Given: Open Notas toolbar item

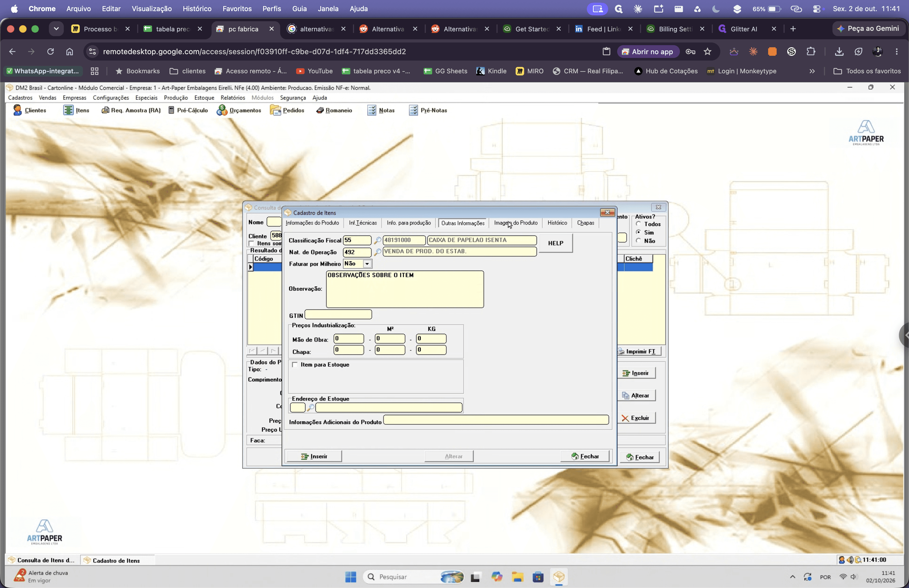Looking at the screenshot, I should click(381, 110).
